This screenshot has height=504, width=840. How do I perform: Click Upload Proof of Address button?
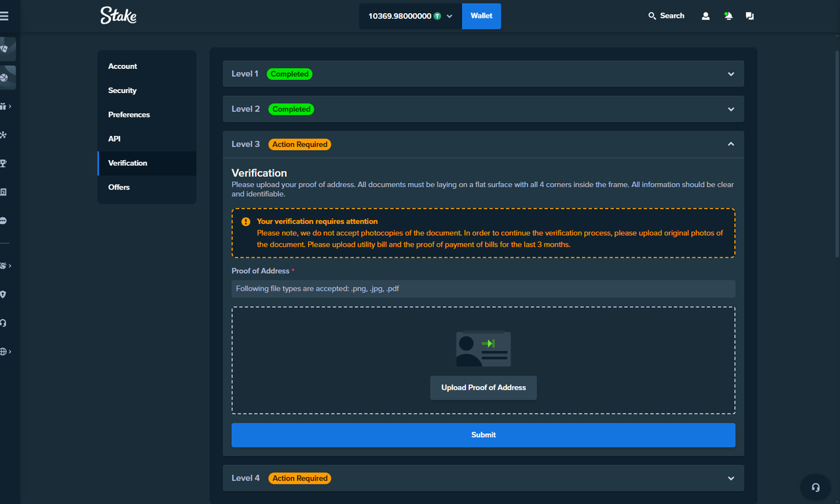(x=484, y=388)
